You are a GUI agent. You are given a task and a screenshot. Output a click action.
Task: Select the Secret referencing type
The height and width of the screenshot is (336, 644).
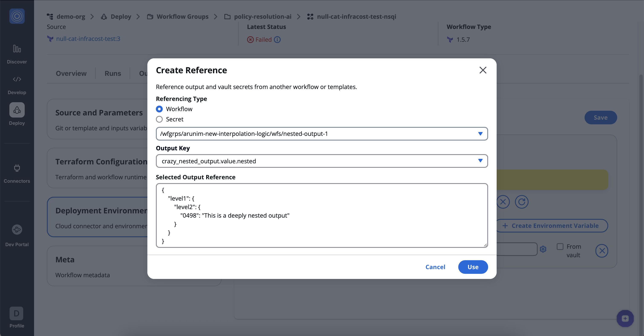click(159, 119)
